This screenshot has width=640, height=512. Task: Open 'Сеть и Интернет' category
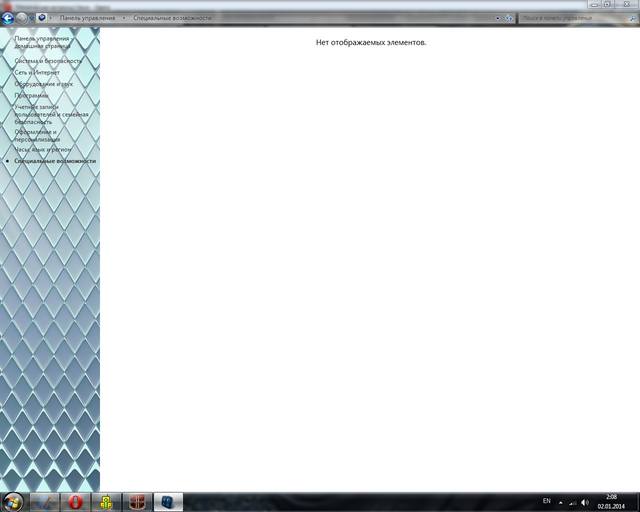37,72
